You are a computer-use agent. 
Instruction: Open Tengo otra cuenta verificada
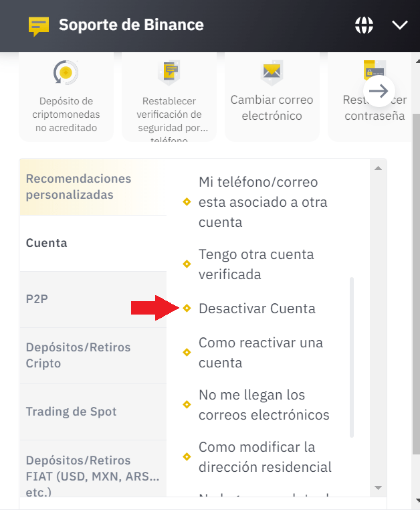point(255,264)
